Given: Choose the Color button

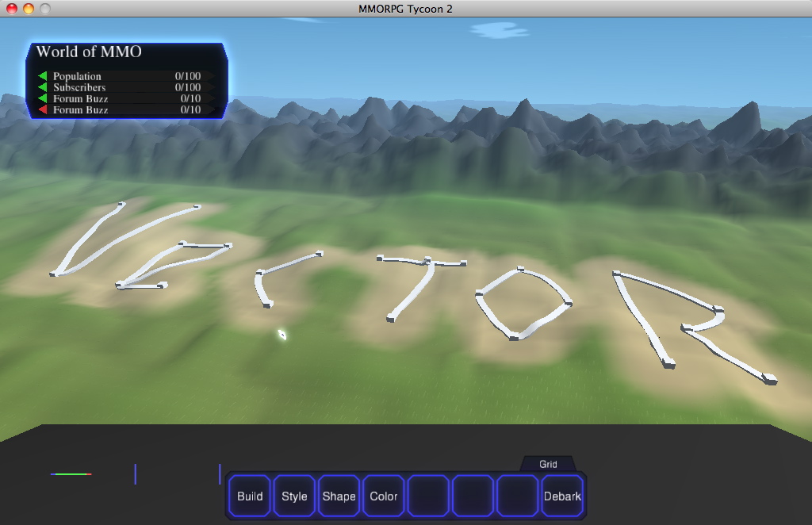Looking at the screenshot, I should [383, 496].
